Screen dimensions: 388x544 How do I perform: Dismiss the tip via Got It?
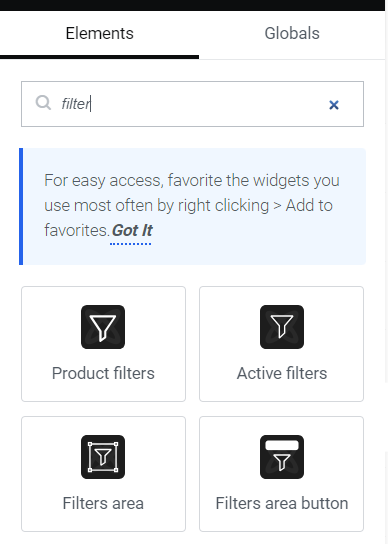[x=132, y=230]
